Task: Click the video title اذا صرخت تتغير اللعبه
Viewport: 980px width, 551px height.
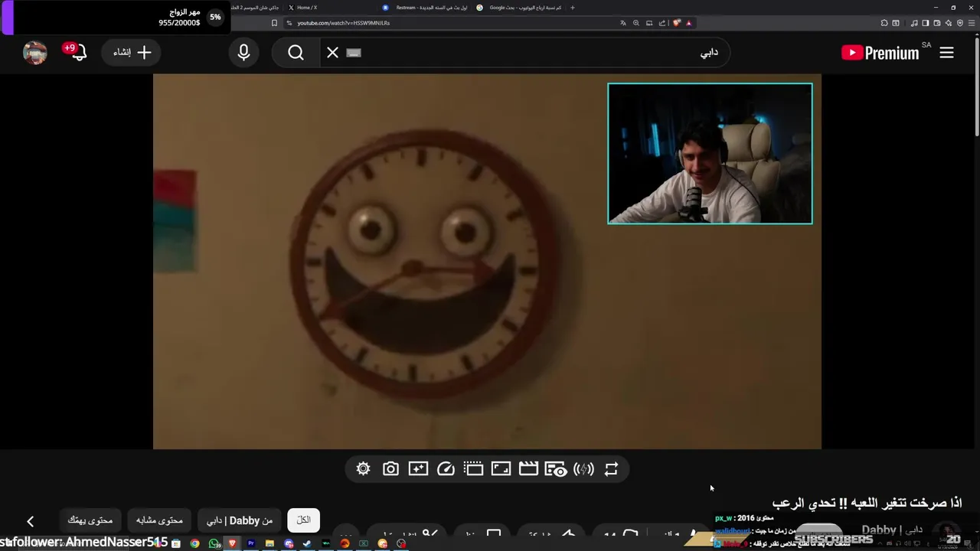Action: point(867,503)
